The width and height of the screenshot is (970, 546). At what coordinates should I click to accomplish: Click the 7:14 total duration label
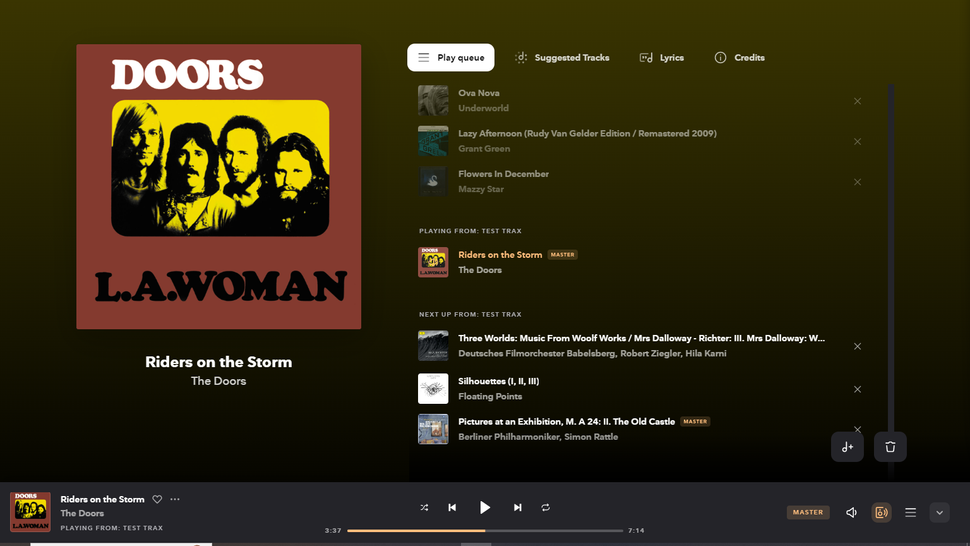(636, 531)
